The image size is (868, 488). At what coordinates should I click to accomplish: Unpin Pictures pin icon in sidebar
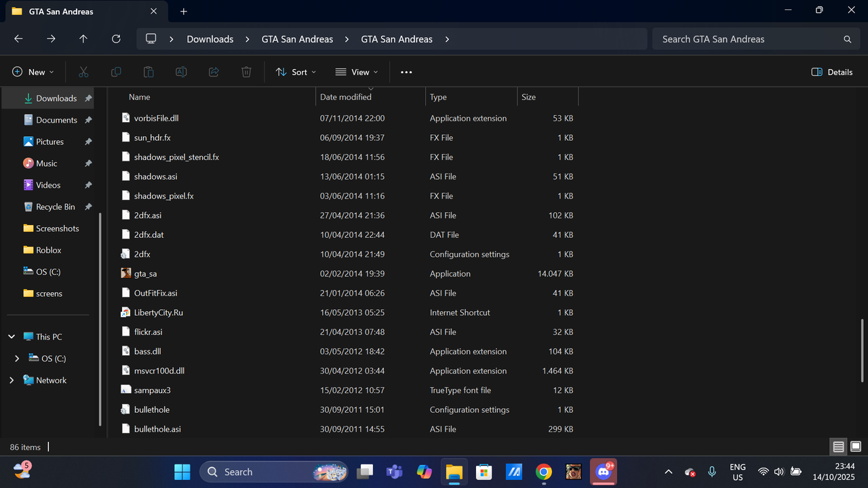point(88,142)
